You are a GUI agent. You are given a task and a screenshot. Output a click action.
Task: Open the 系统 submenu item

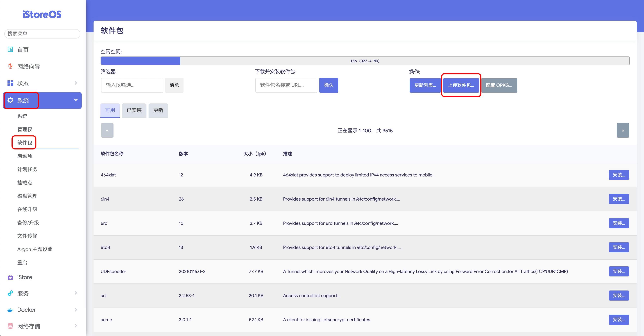pos(22,116)
